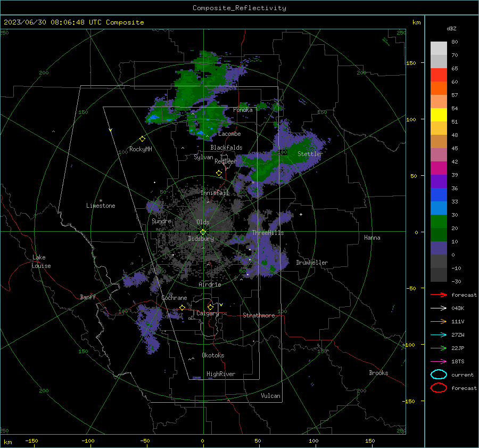The width and height of the screenshot is (479, 448).
Task: Click the yellow diamond marker above Calgary
Action: click(210, 307)
